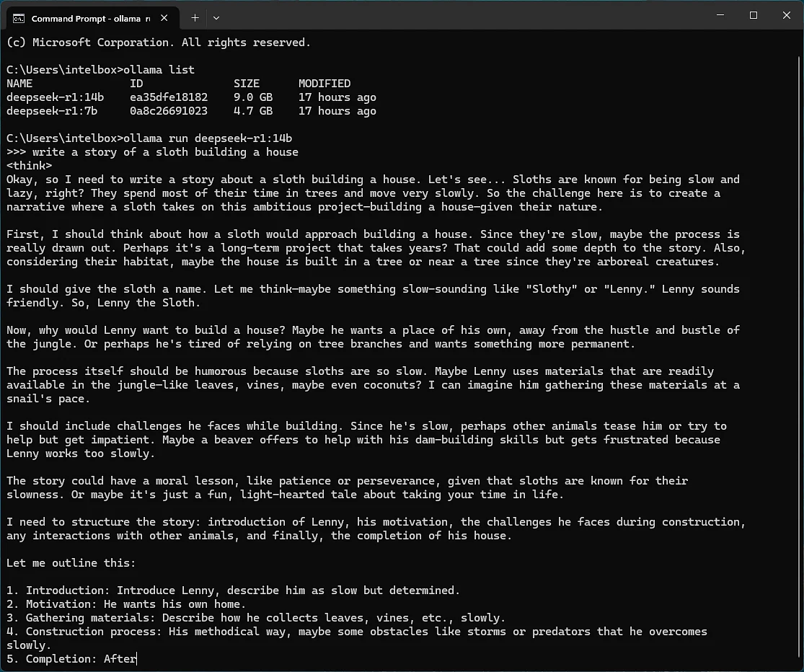The image size is (804, 672).
Task: Open a new terminal tab
Action: [x=195, y=18]
